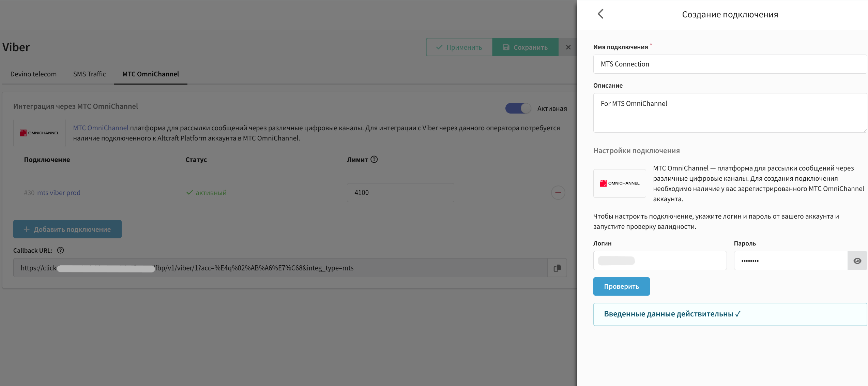Click the Введенные данные действительны message
This screenshot has height=386, width=868.
(x=730, y=314)
